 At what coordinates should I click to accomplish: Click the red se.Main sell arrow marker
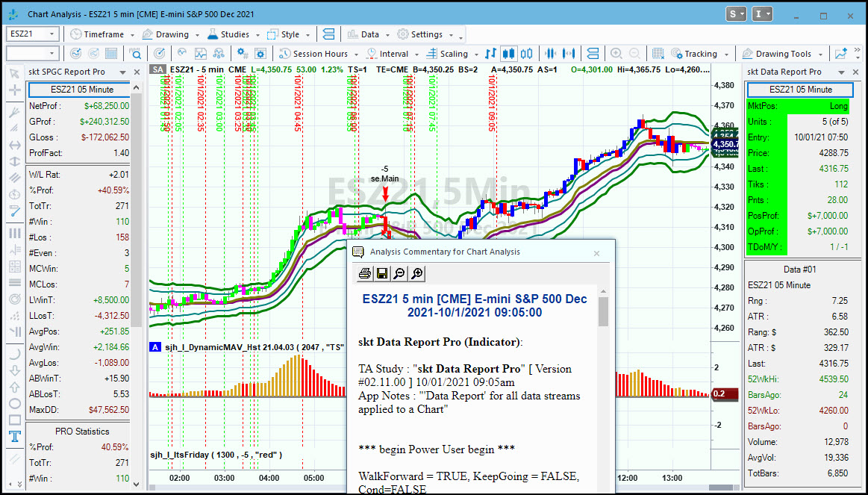click(x=385, y=194)
